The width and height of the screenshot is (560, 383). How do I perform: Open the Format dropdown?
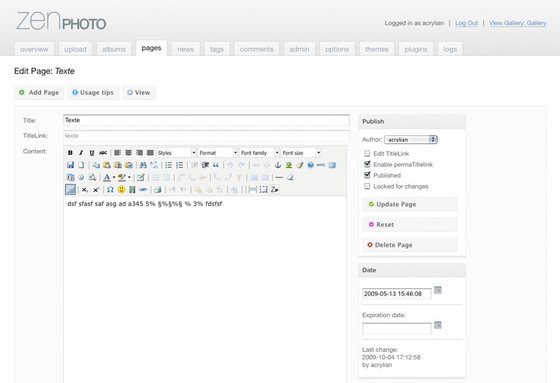(x=218, y=153)
